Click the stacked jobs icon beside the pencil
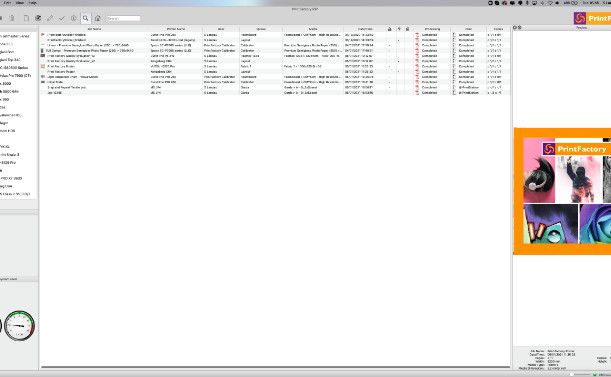This screenshot has height=377, width=611. [38, 18]
